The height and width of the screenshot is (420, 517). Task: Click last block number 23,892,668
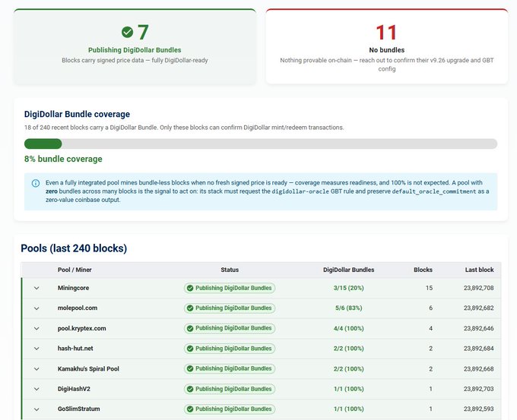pyautogui.click(x=479, y=369)
